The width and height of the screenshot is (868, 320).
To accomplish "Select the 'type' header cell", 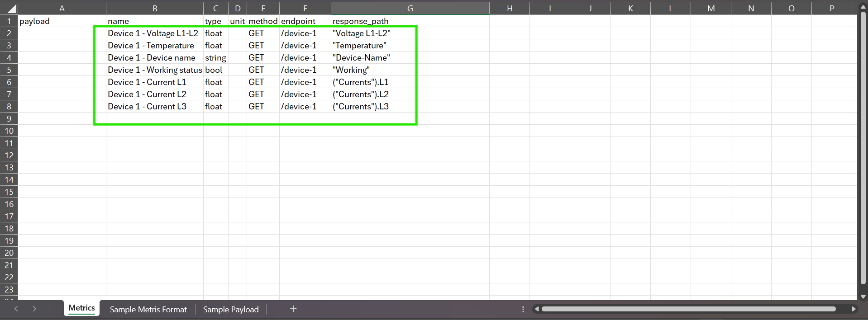I will pyautogui.click(x=216, y=21).
